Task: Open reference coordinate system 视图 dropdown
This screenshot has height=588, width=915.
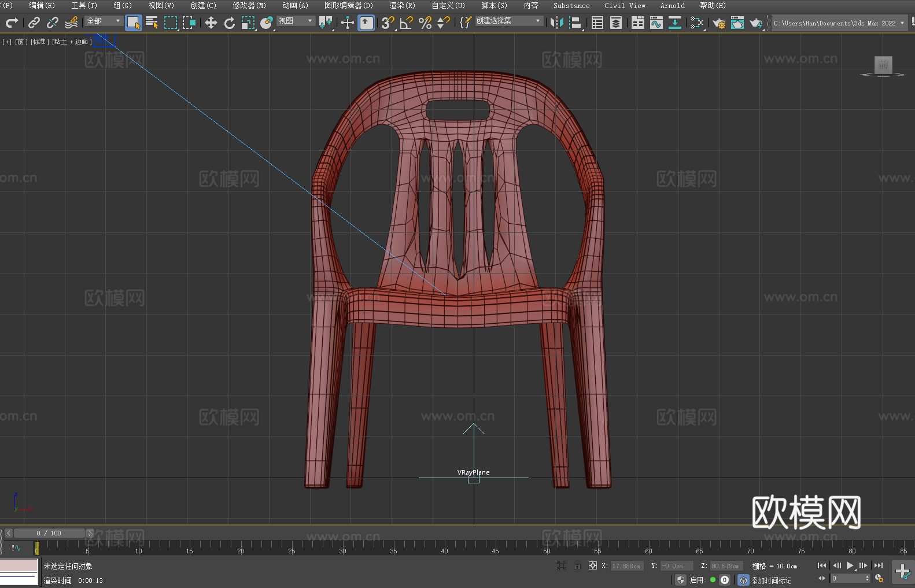Action: tap(296, 21)
